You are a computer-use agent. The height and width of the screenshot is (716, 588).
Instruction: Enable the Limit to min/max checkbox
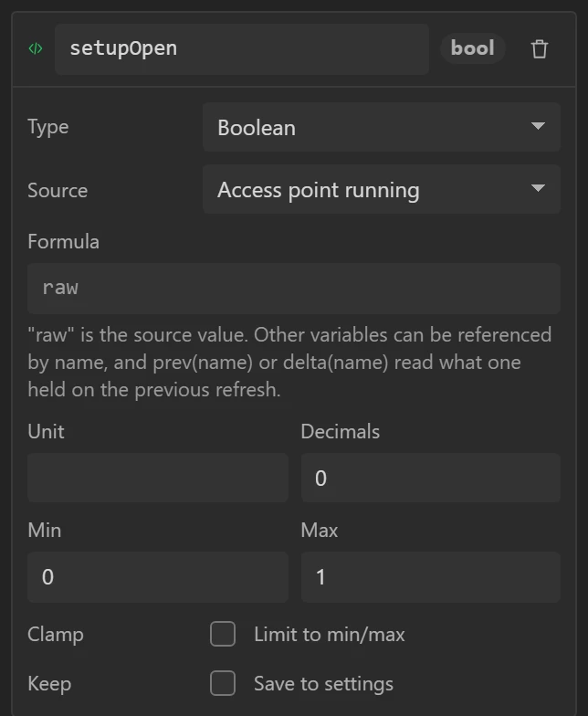pos(223,634)
